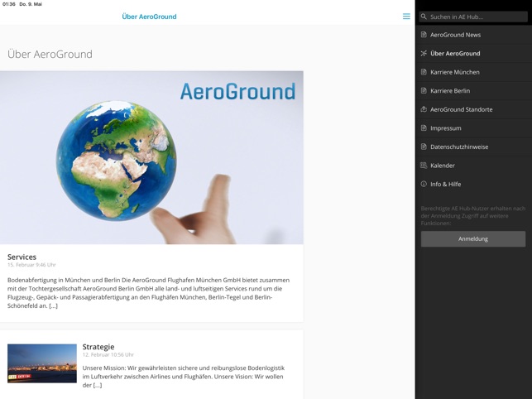Click the status bar date Do. 9. Mai

click(x=31, y=4)
